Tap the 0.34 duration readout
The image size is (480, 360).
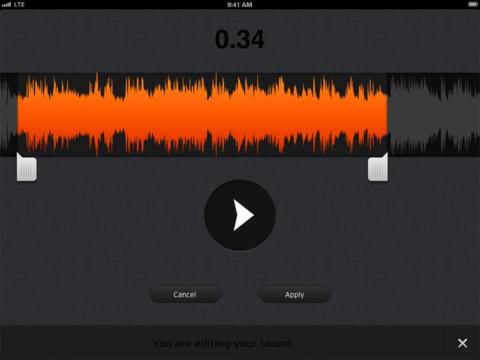pyautogui.click(x=240, y=39)
